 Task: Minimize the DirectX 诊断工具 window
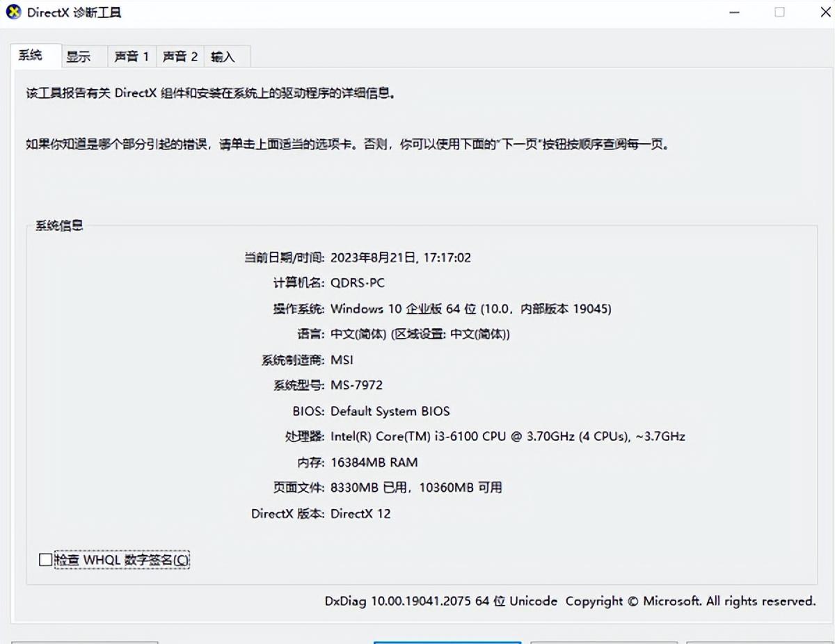coord(734,12)
